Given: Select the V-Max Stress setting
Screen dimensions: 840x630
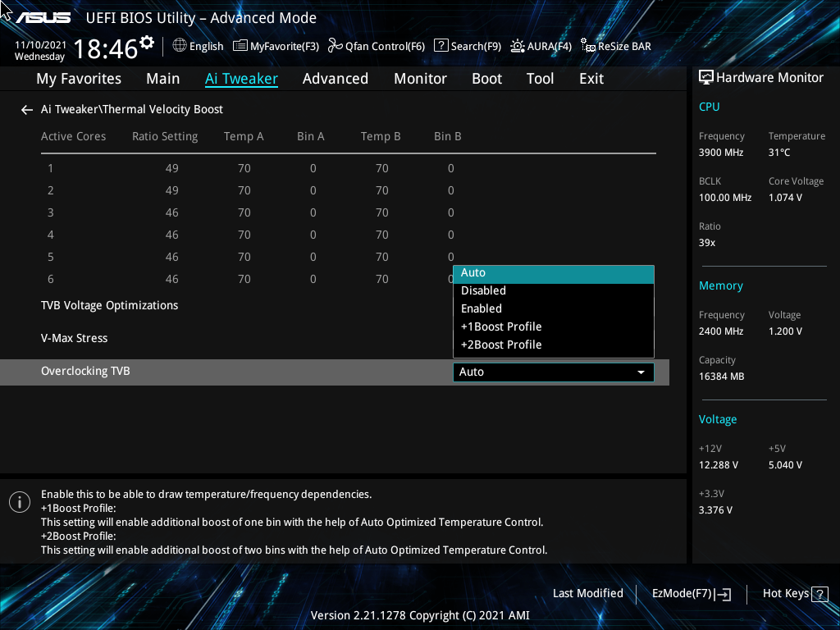Looking at the screenshot, I should [75, 339].
